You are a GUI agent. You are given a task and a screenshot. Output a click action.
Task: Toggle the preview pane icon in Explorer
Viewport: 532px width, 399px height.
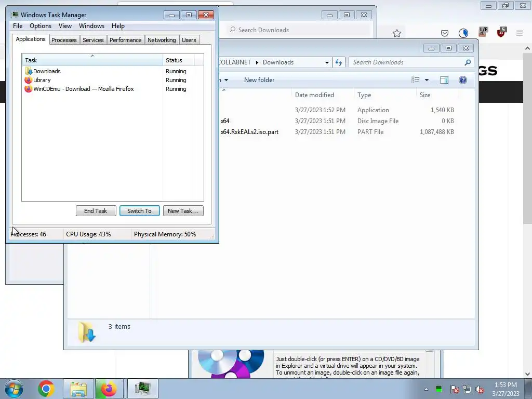pos(444,80)
